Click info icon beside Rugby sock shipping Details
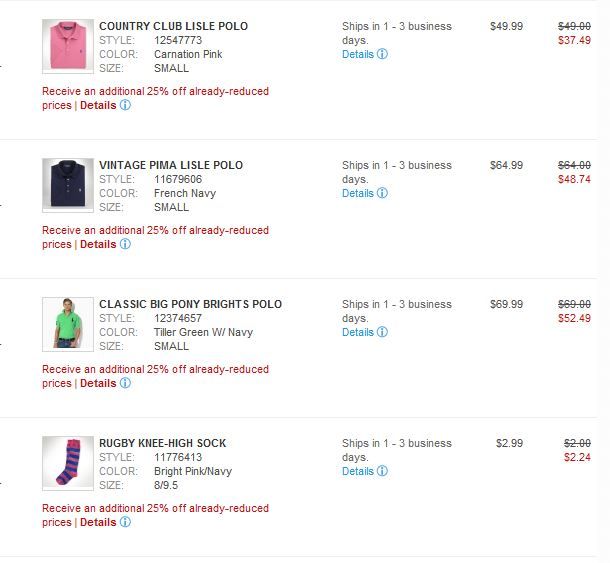 (x=382, y=471)
